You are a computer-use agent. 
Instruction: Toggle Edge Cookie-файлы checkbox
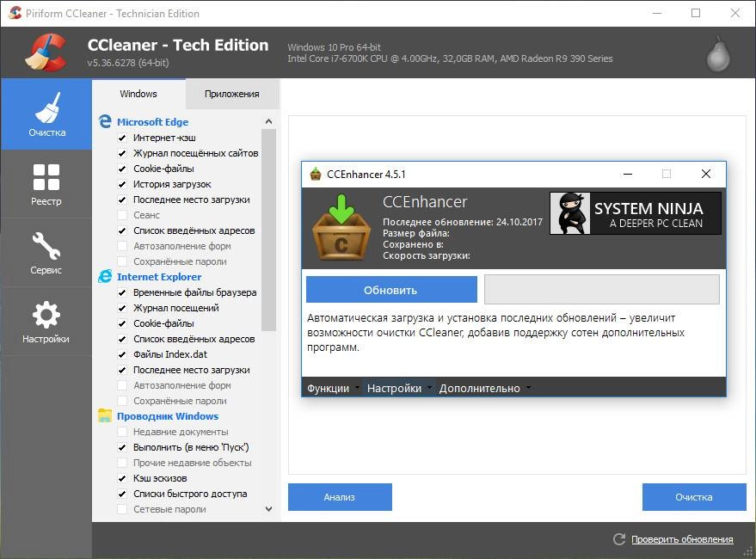tap(122, 169)
